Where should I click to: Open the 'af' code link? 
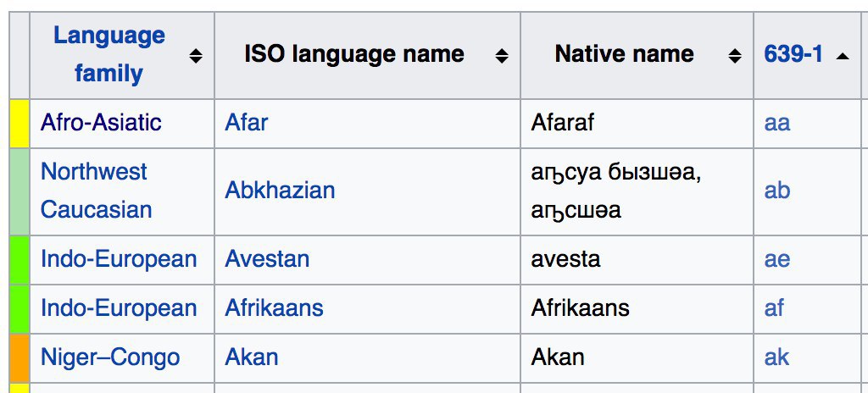pos(775,307)
